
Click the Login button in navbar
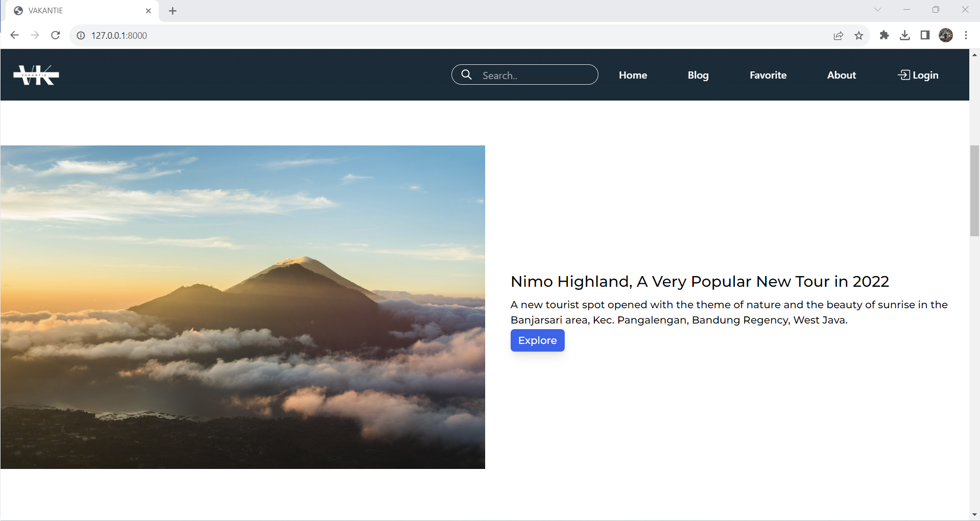click(x=918, y=75)
